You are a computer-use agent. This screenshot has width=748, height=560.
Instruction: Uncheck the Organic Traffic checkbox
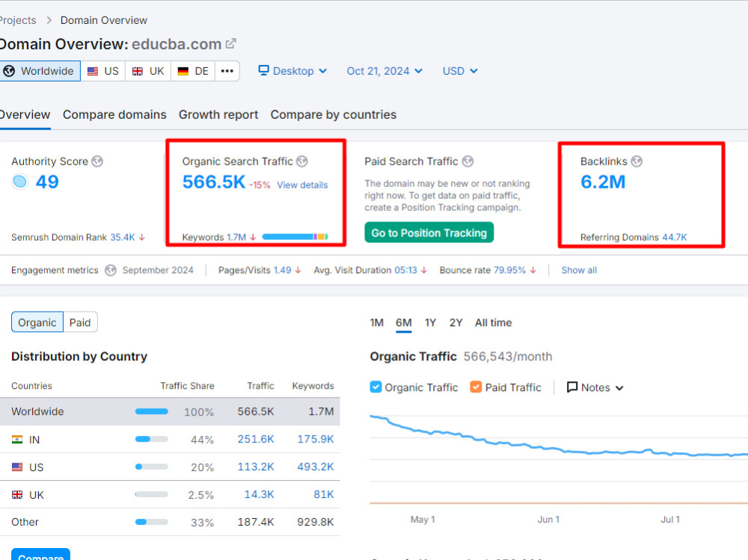[376, 387]
